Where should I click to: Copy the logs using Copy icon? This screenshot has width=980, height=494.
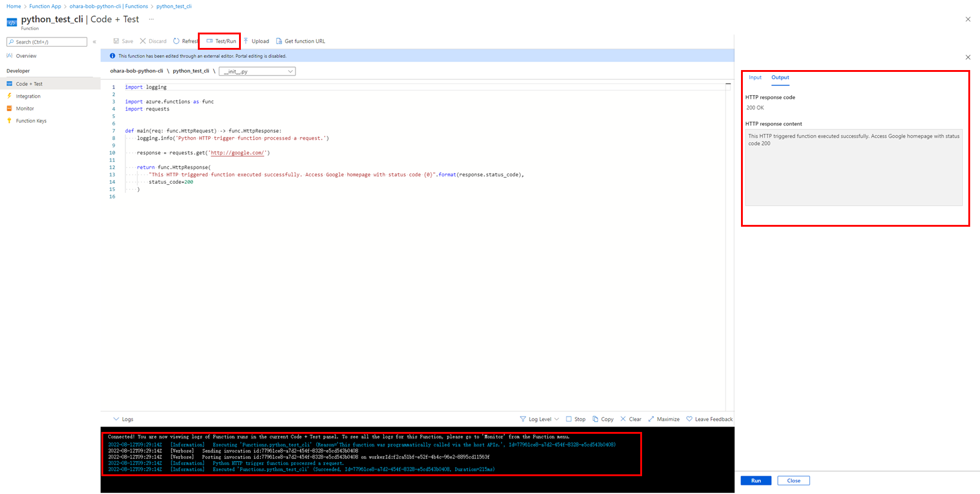[x=595, y=419]
